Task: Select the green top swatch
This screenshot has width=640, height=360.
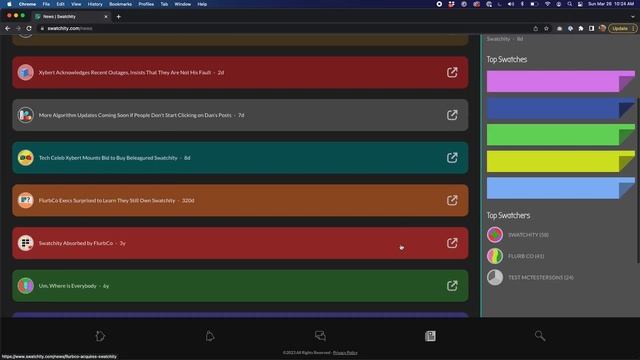Action: tap(561, 135)
